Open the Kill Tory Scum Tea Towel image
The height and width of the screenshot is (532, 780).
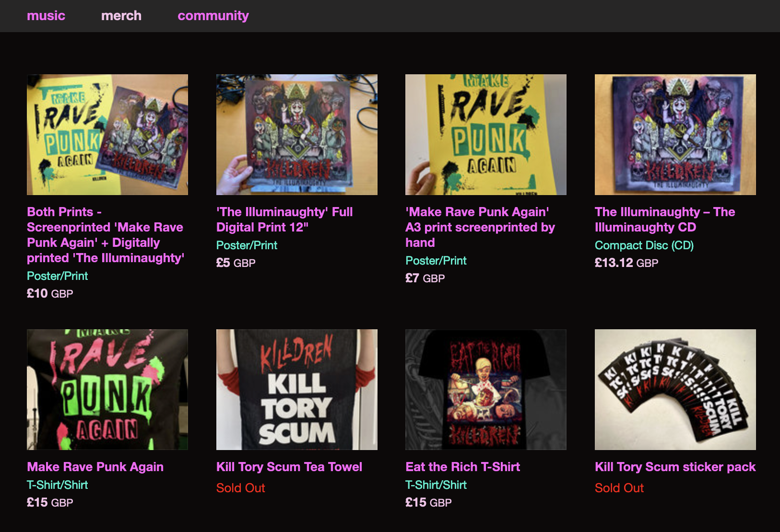click(296, 389)
